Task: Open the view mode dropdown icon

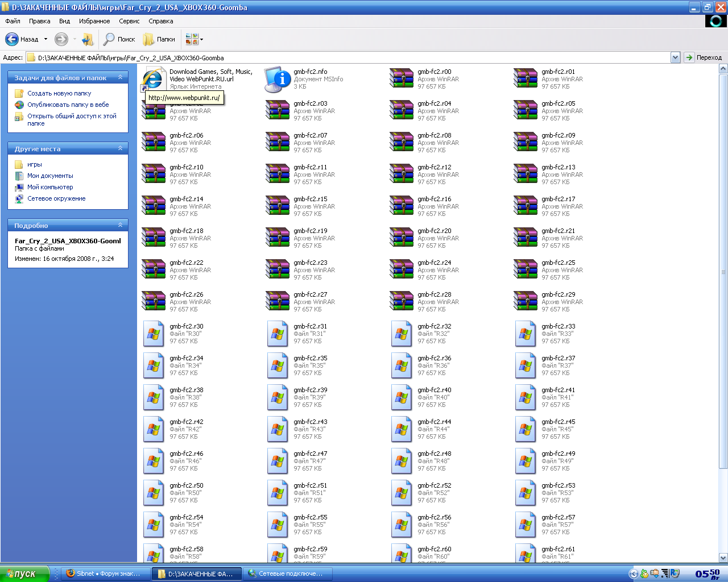Action: (x=194, y=39)
